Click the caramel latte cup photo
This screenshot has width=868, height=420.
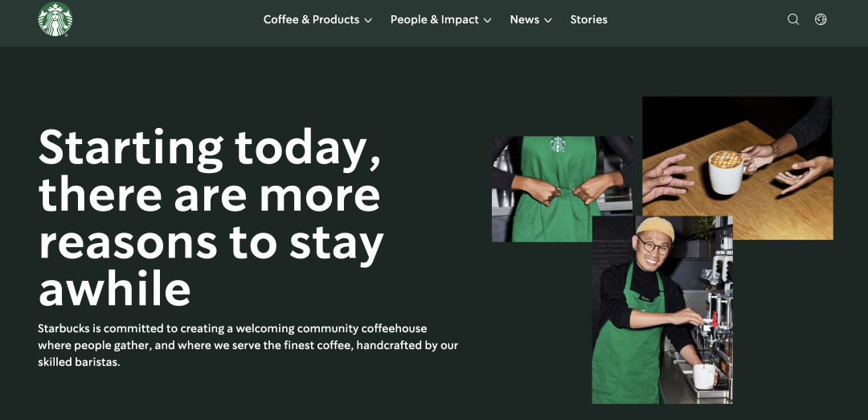point(737,168)
